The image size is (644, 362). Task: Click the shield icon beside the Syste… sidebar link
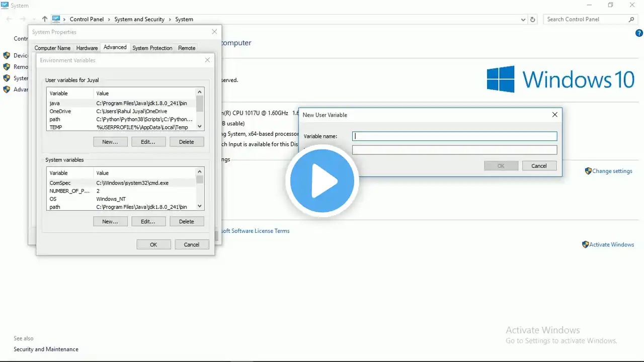click(x=7, y=78)
